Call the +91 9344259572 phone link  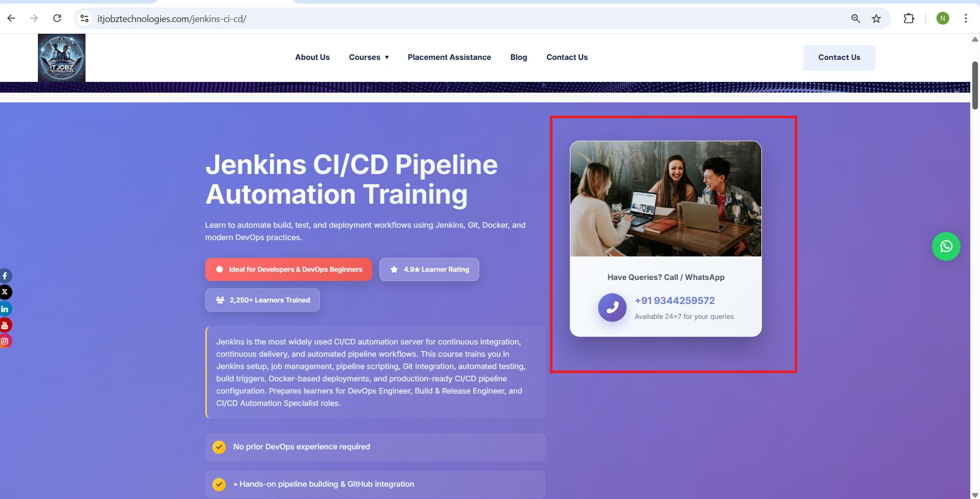[675, 300]
